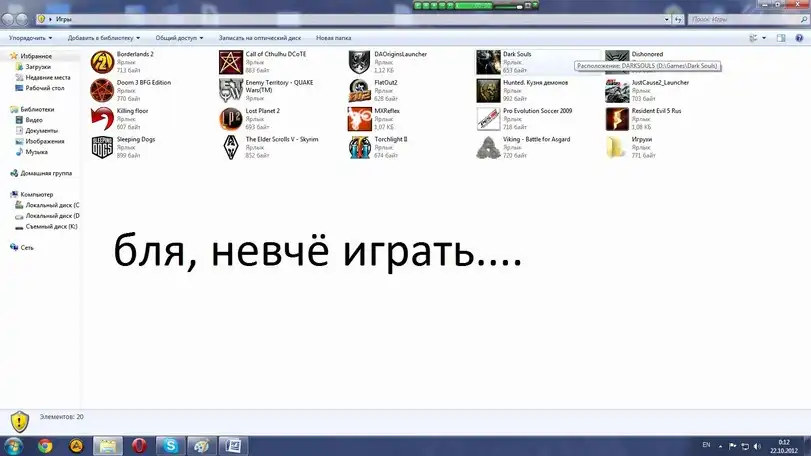Select the Игрухи folder icon
The image size is (811, 456).
pyautogui.click(x=617, y=147)
